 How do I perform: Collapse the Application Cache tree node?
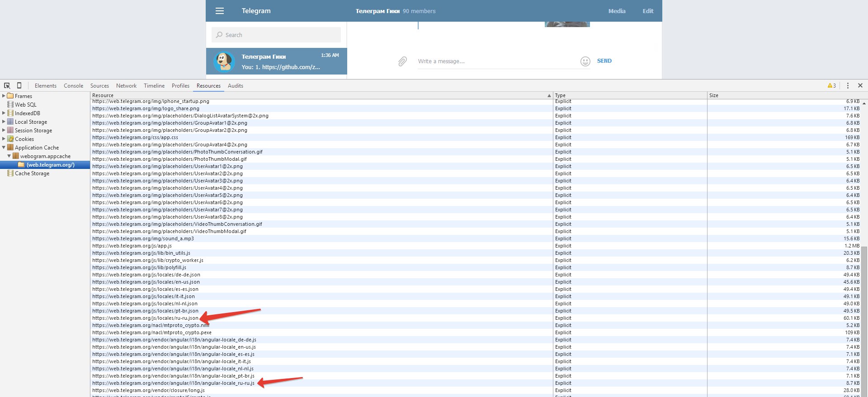[x=4, y=147]
